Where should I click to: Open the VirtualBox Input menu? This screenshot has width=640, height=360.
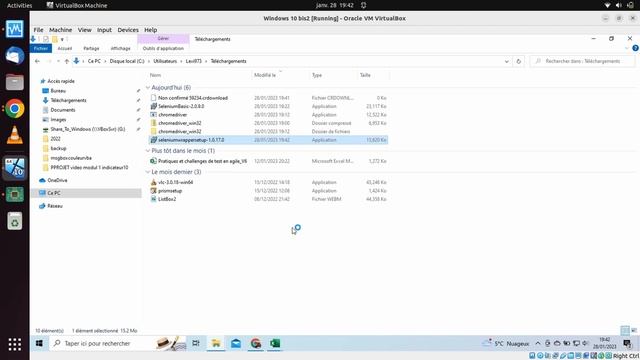pos(104,30)
